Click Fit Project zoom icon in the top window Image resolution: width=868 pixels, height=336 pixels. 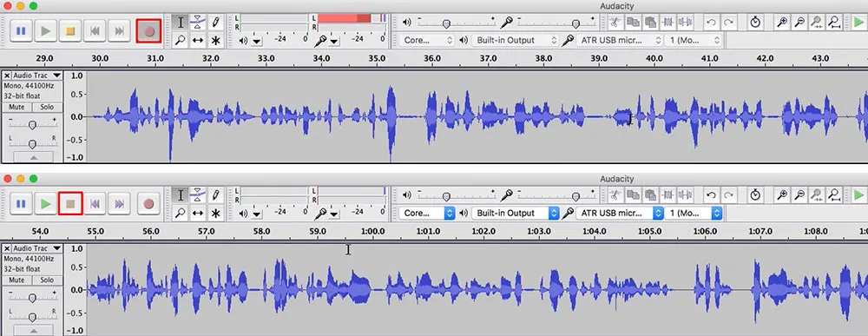pos(835,23)
